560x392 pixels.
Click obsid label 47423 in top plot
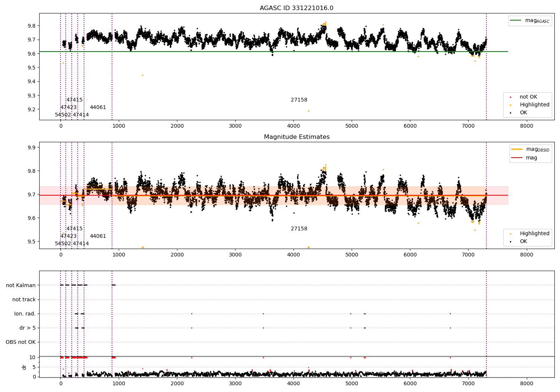point(68,108)
